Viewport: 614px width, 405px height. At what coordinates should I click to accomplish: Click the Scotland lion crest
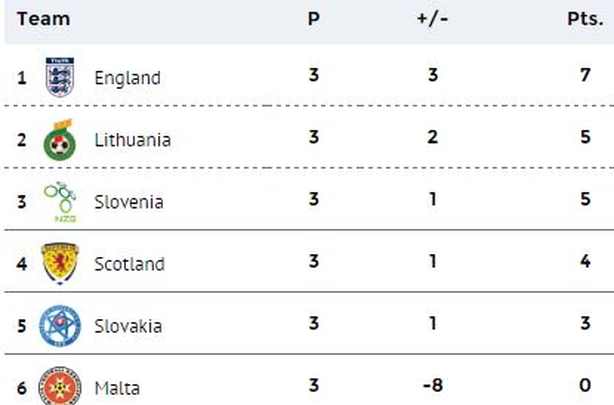point(60,263)
